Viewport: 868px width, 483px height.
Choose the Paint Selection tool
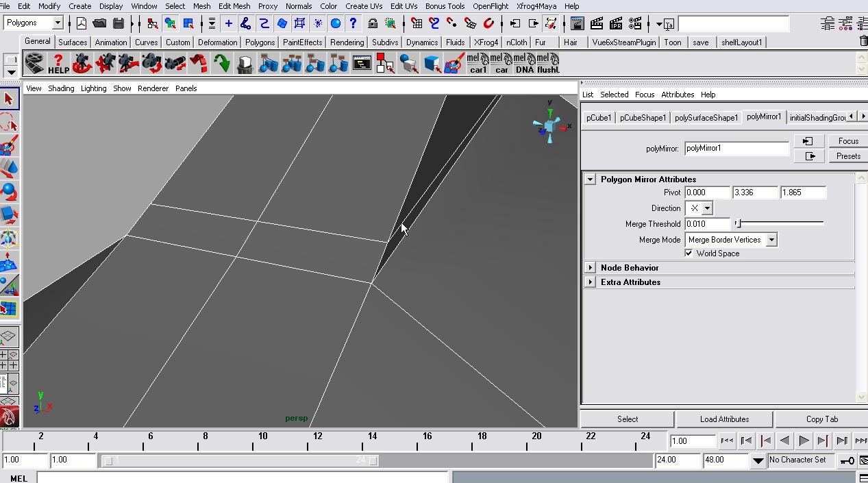[x=9, y=146]
